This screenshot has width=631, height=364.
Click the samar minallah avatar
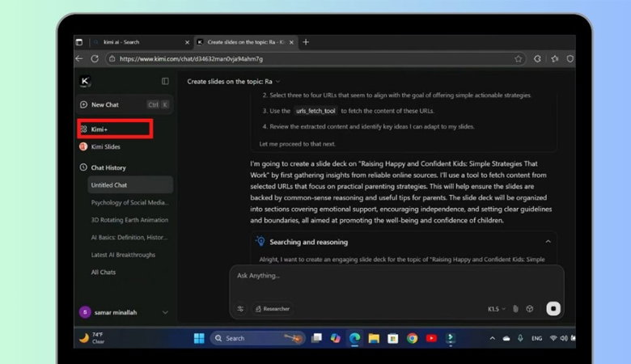85,312
